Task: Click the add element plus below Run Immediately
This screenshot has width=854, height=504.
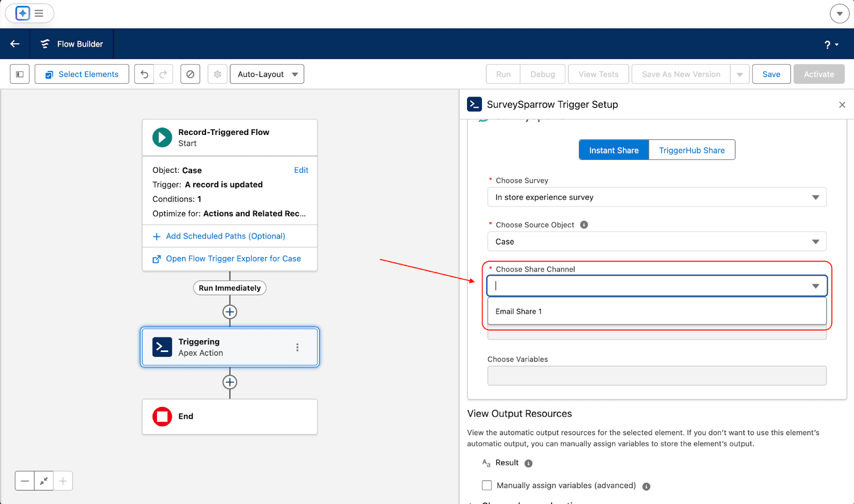Action: pos(230,312)
